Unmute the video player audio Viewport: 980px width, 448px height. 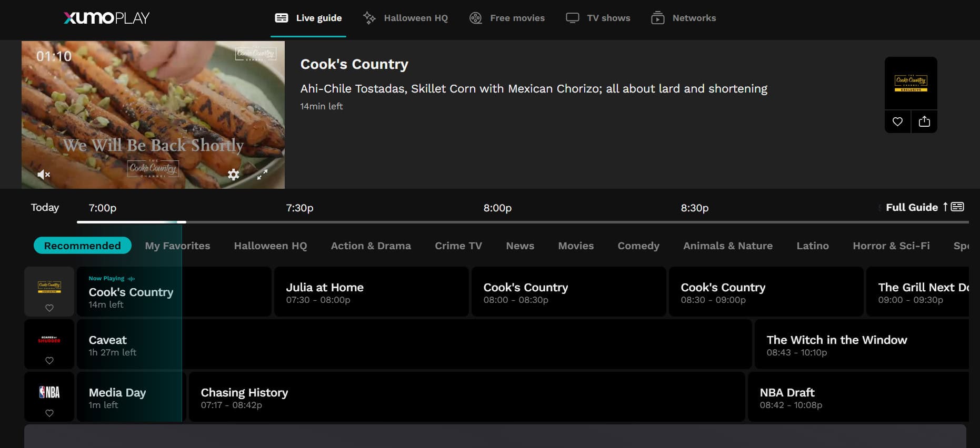[x=44, y=175]
